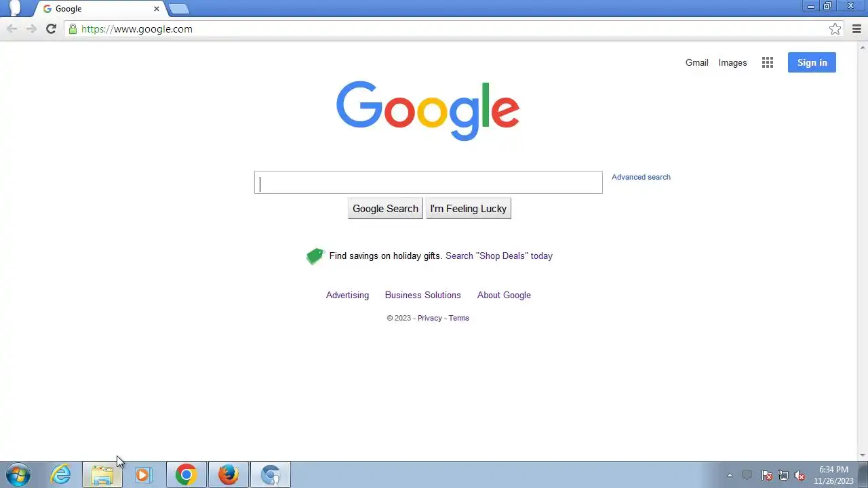
Task: Open the Windows Start menu
Action: (18, 475)
